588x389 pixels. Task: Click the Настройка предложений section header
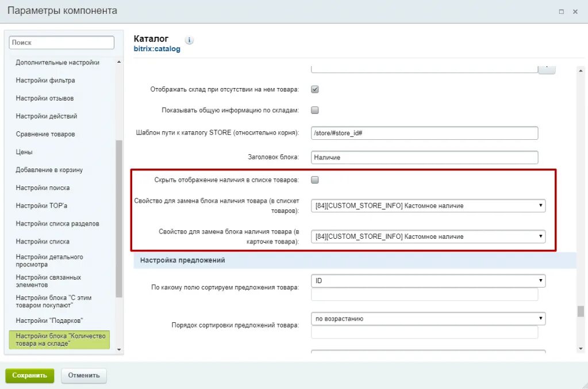183,260
